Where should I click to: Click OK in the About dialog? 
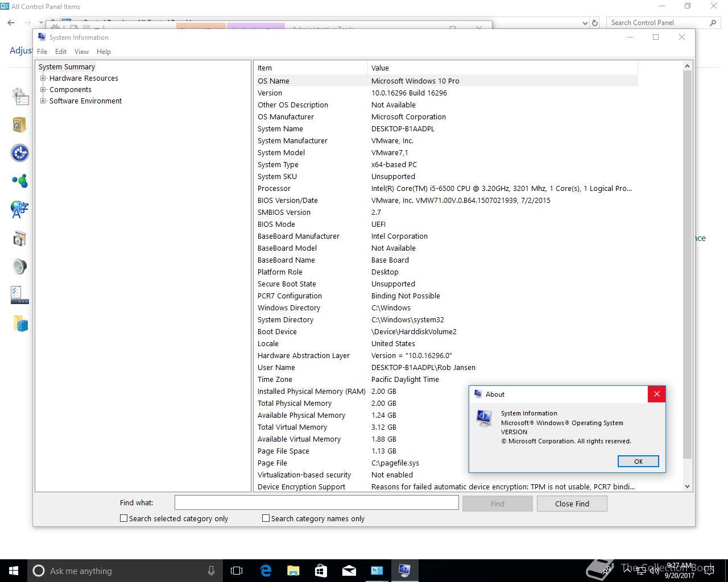[638, 462]
